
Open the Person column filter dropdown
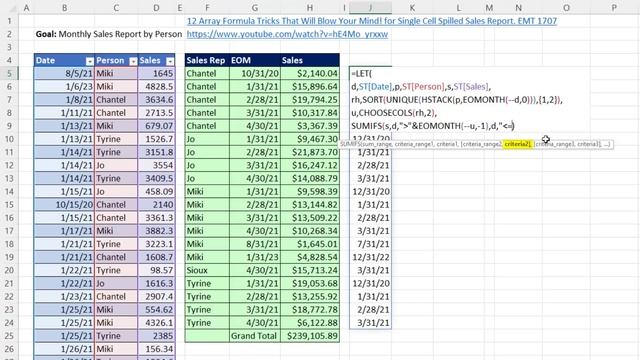(133, 61)
